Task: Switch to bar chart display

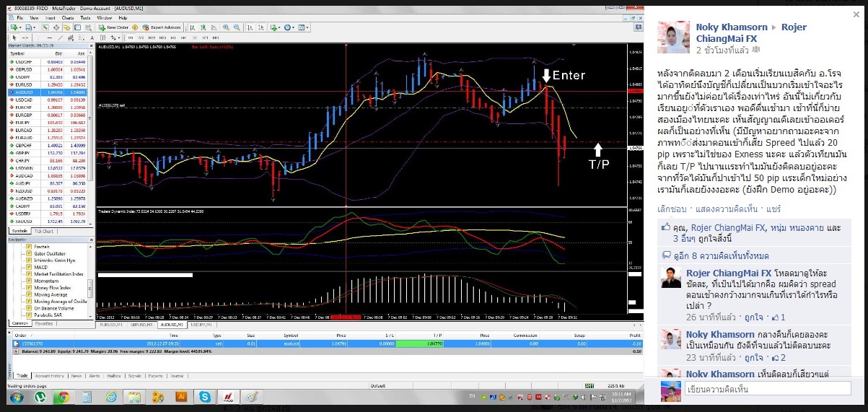Action: [x=192, y=27]
